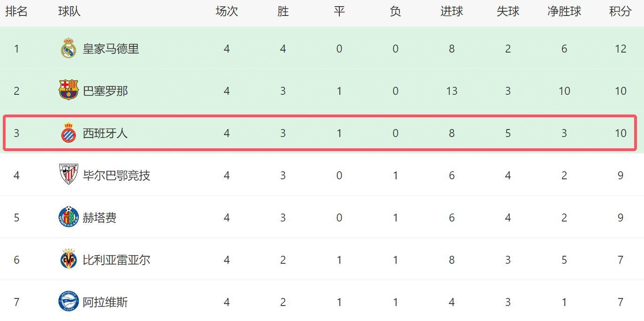
Task: Click the Getafe club crest
Action: click(68, 217)
